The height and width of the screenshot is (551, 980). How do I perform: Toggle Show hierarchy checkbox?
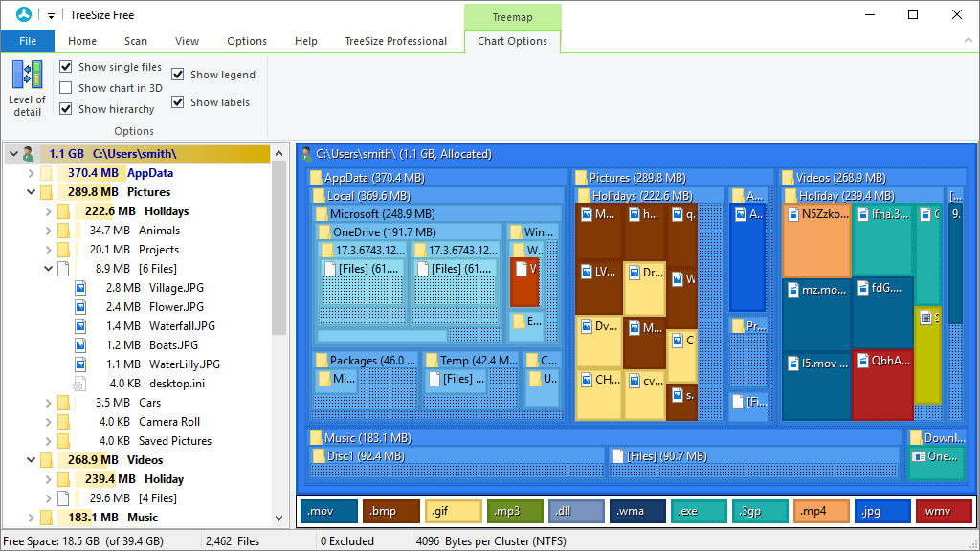point(66,109)
